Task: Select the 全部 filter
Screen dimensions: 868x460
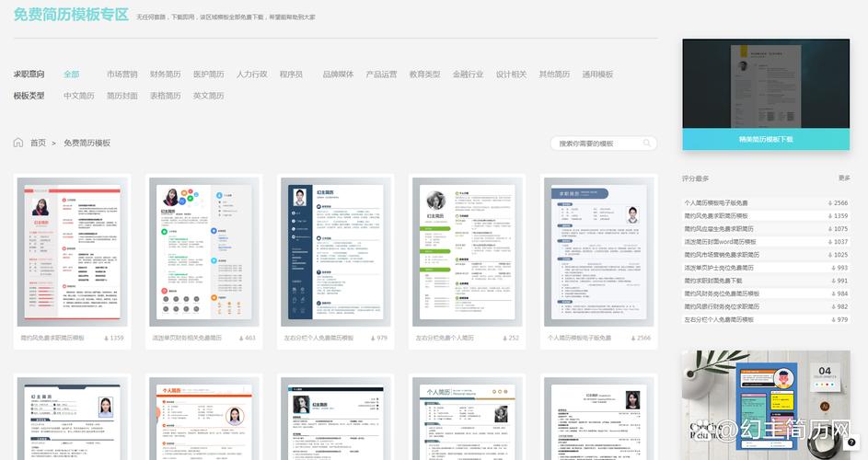Action: click(71, 75)
